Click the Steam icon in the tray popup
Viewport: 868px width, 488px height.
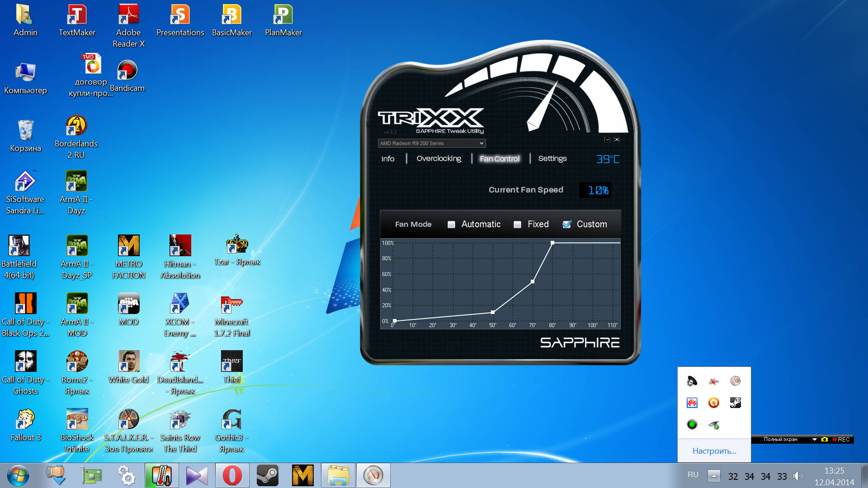click(x=735, y=403)
